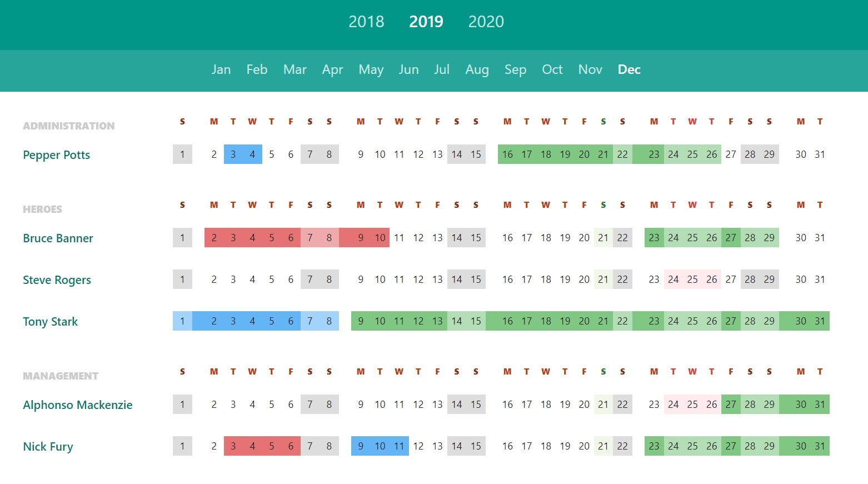Click blue day 10 in Nick Fury's row
This screenshot has height=484, width=868.
click(380, 446)
